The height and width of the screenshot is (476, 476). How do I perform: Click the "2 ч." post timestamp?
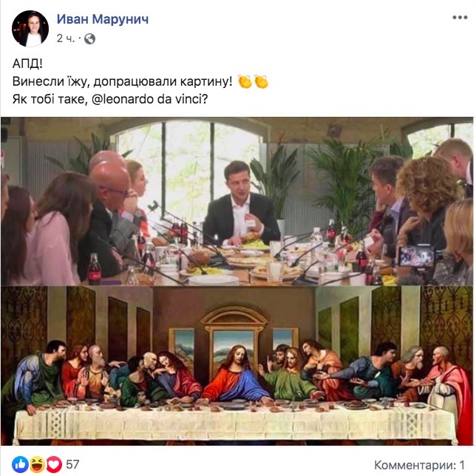click(x=66, y=38)
